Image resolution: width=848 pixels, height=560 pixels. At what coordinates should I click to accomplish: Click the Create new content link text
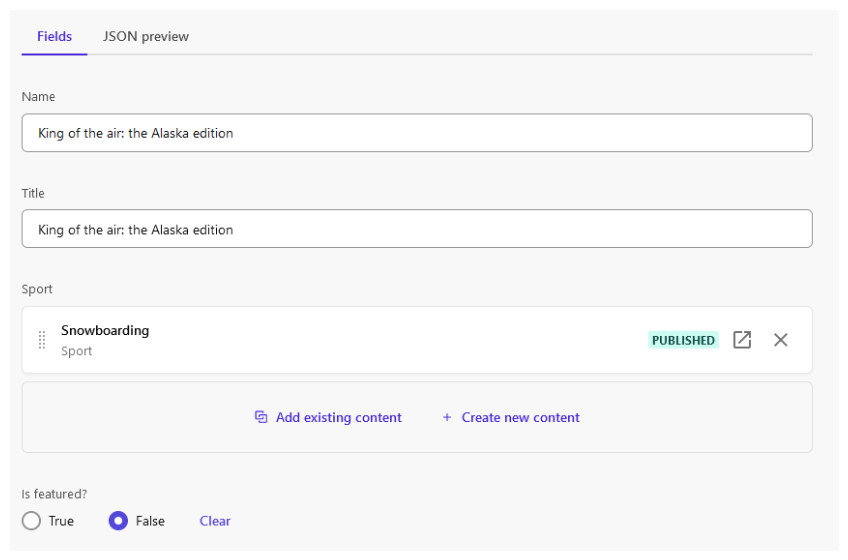point(520,417)
